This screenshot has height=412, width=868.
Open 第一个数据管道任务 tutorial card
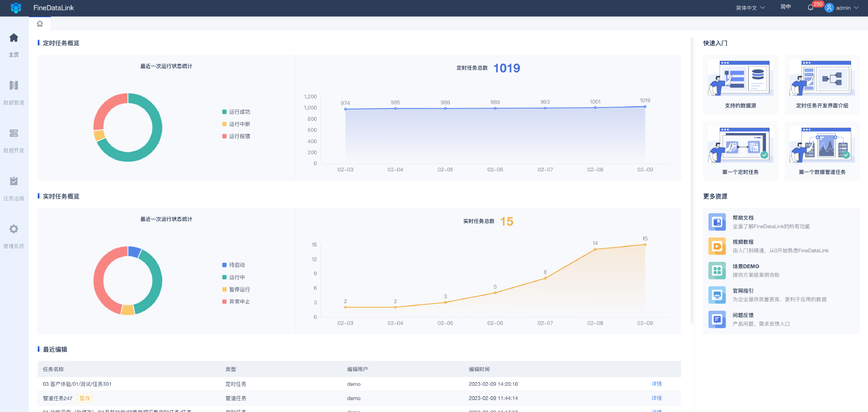[822, 151]
